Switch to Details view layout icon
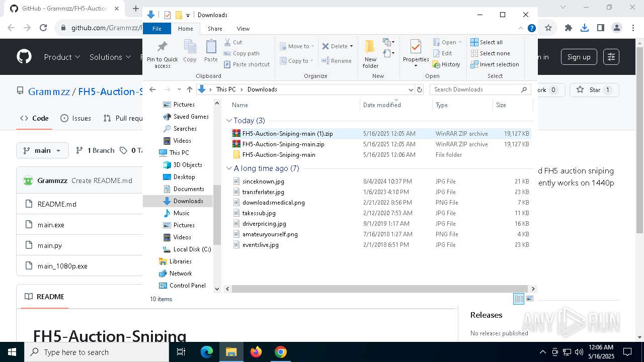 coord(519,299)
